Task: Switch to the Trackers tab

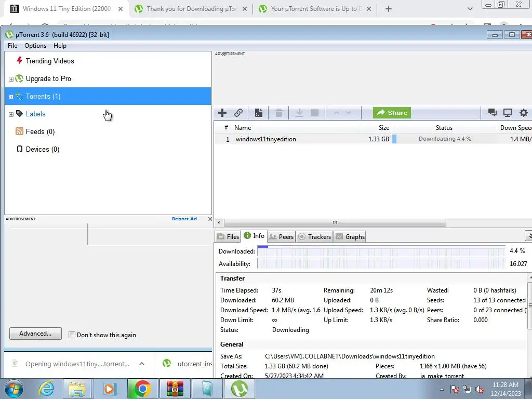Action: coord(314,237)
